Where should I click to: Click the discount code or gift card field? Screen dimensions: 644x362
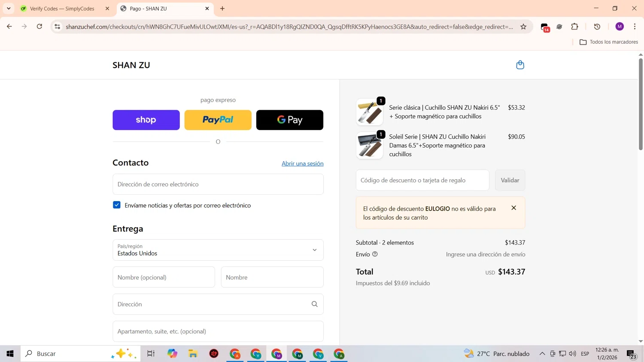pos(422,180)
